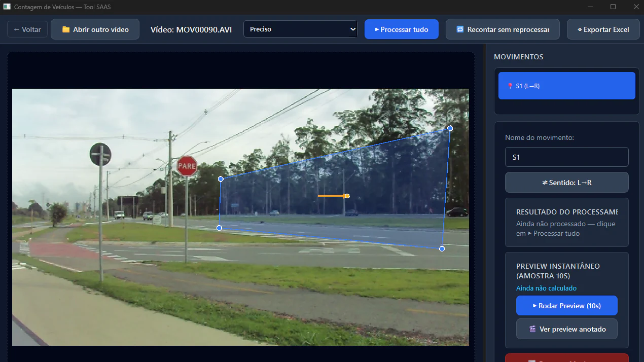
Task: Click the recount icon on Recontar button
Action: click(460, 29)
